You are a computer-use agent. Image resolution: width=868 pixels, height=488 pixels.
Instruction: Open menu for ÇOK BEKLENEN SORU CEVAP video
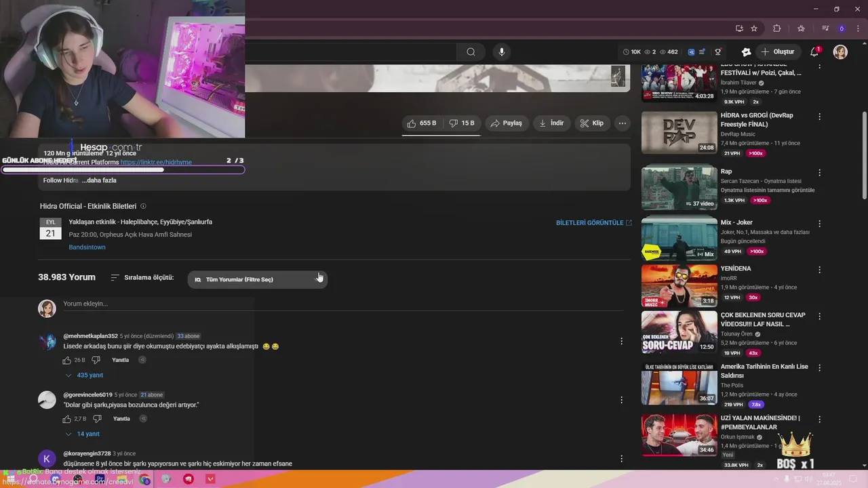819,317
